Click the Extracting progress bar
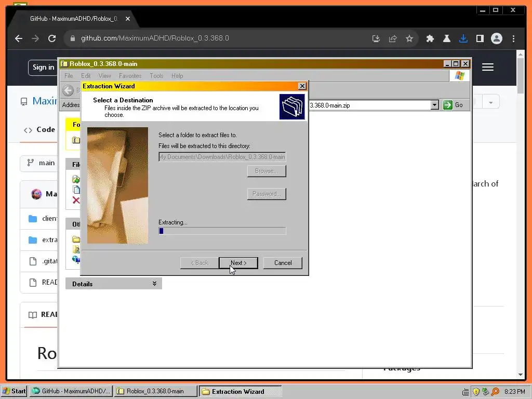This screenshot has height=399, width=532. pyautogui.click(x=222, y=231)
